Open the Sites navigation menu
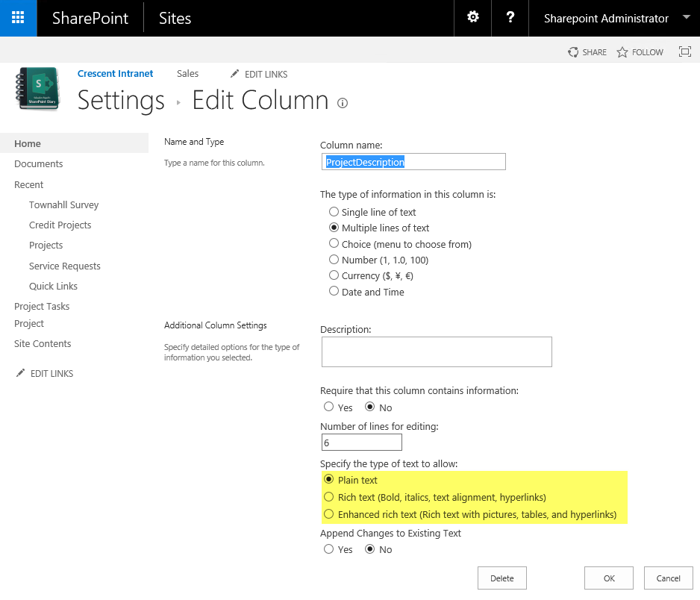 tap(175, 18)
